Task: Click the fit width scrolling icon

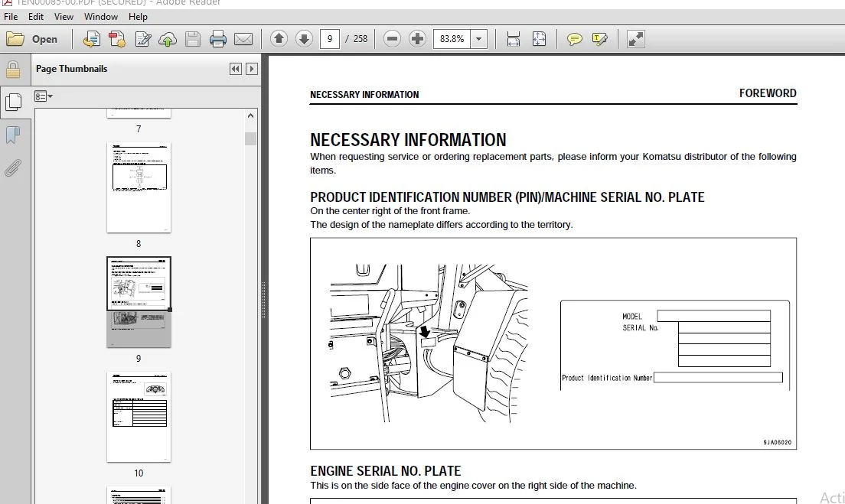Action: coord(514,39)
